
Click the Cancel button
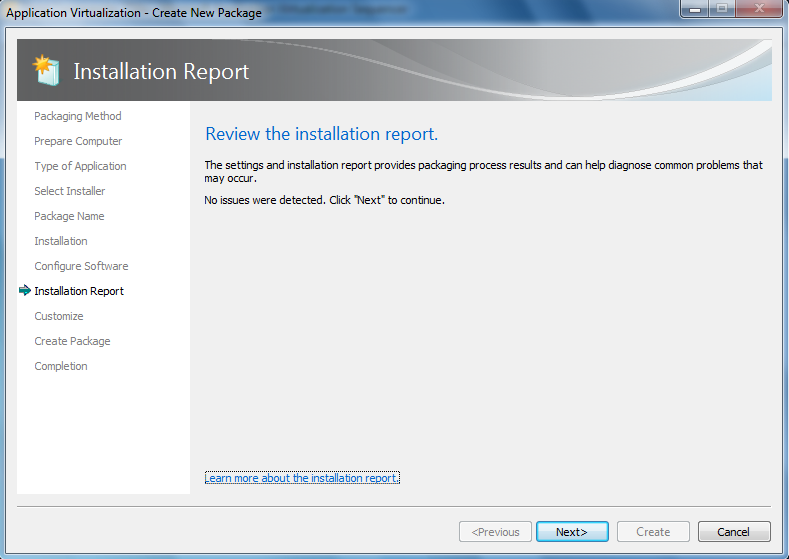734,532
